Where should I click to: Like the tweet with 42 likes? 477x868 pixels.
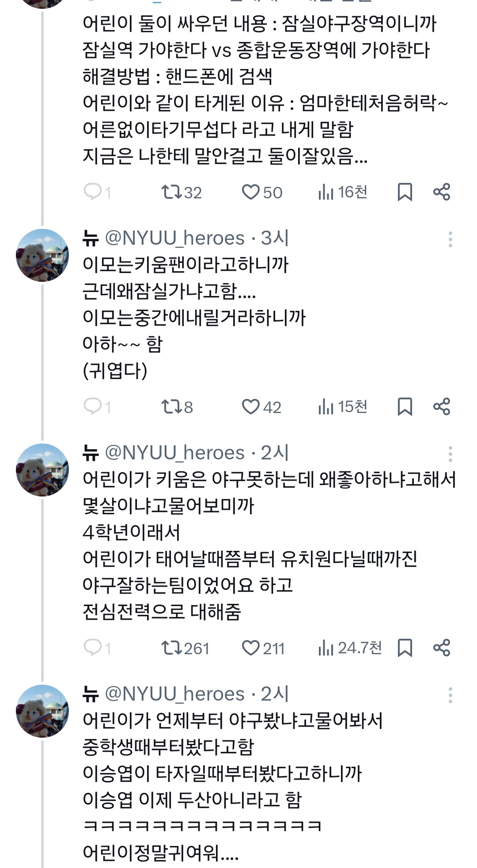click(251, 406)
